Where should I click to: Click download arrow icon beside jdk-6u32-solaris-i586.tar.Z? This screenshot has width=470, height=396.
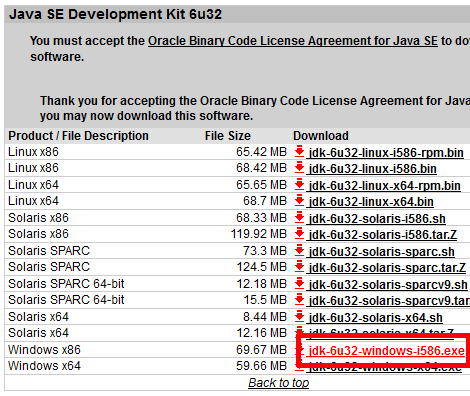coord(299,233)
